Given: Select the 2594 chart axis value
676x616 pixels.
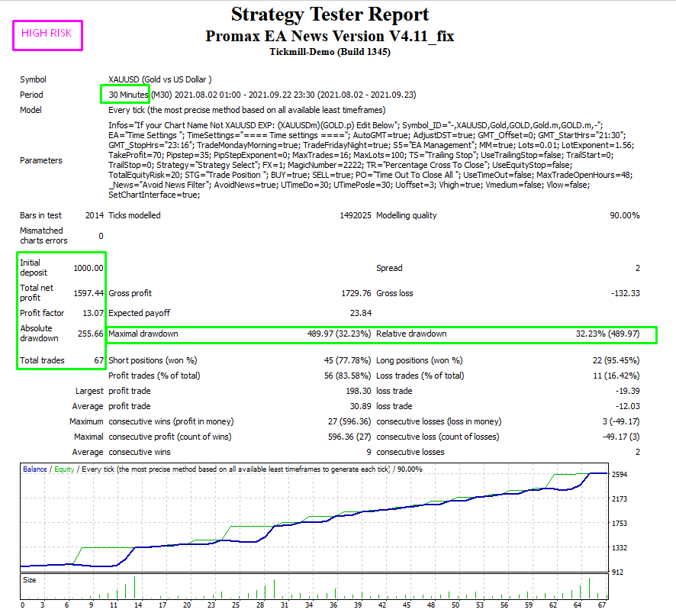Looking at the screenshot, I should [x=620, y=475].
